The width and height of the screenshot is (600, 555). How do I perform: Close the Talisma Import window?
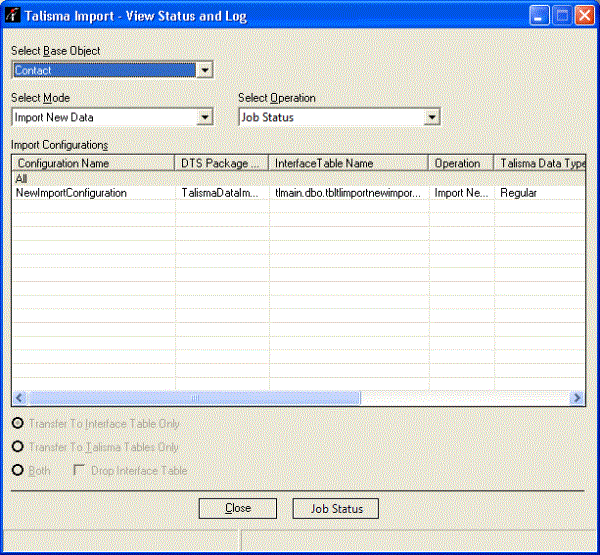pos(585,16)
